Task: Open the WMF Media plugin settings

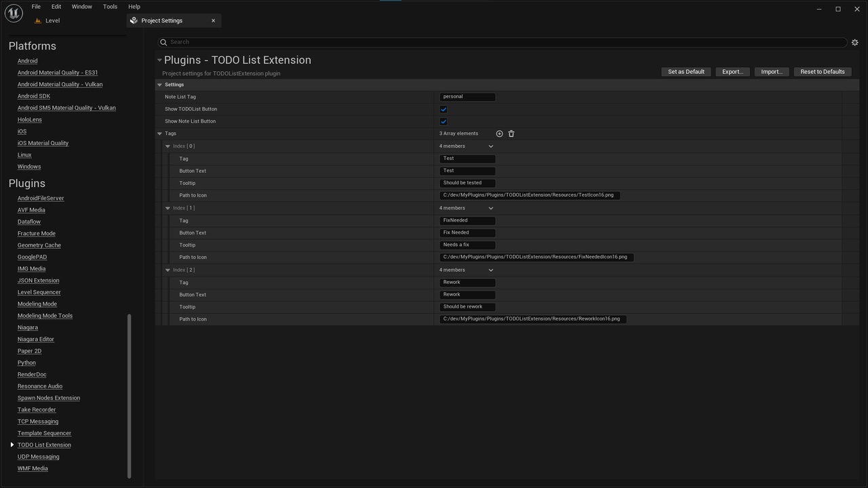Action: 33,468
